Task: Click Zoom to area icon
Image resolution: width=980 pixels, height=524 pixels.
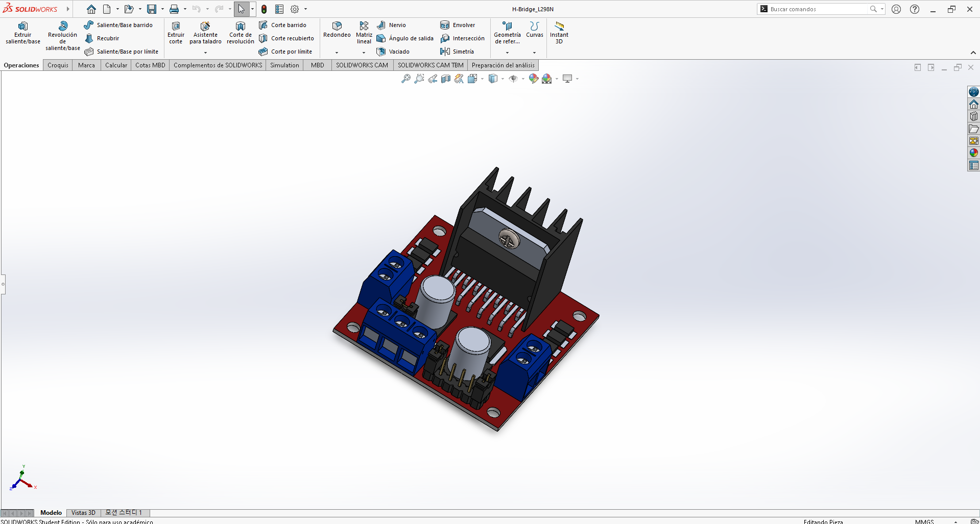Action: (419, 79)
